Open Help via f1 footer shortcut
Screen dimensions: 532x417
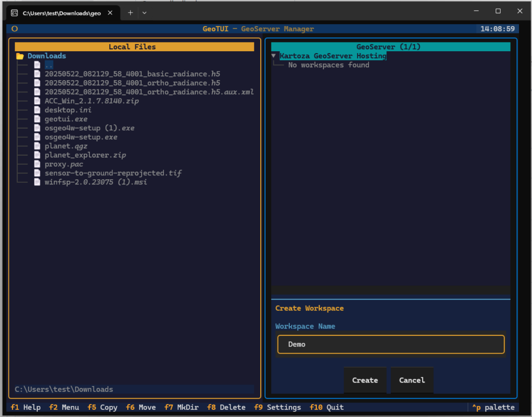(x=26, y=407)
